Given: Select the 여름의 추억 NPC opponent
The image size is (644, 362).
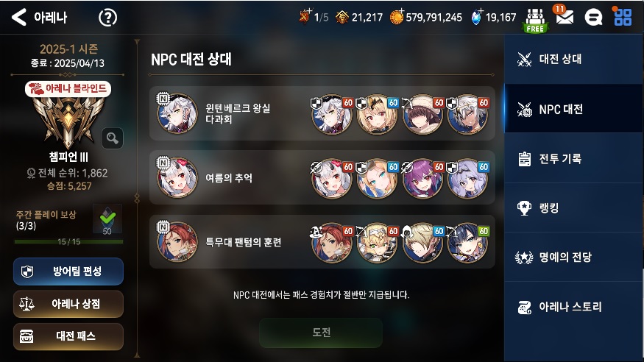Looking at the screenshot, I should tap(322, 178).
